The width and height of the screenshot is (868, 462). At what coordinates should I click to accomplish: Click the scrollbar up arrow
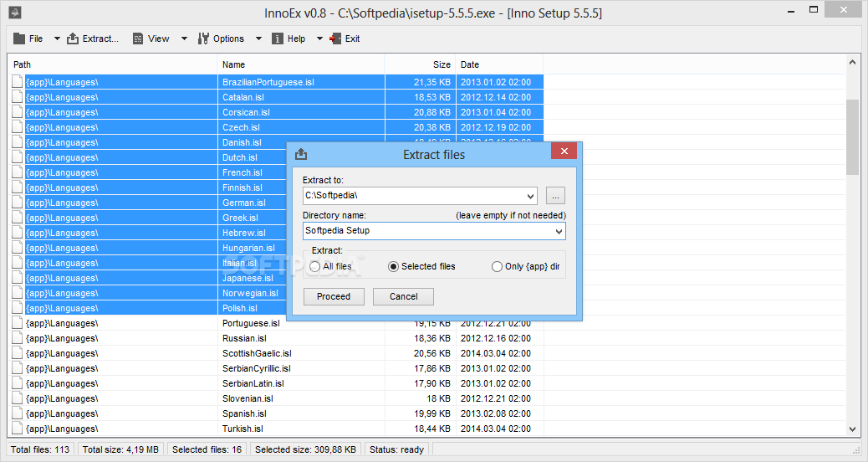(852, 63)
